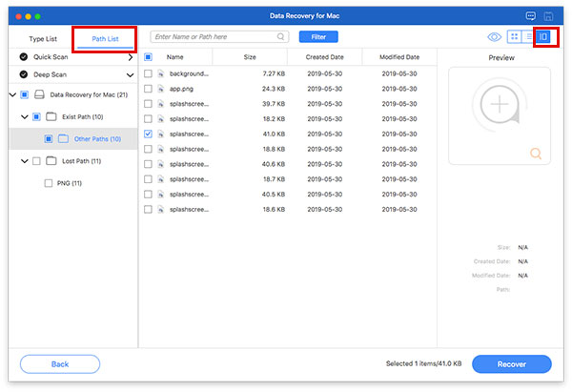Image resolution: width=572 pixels, height=392 pixels.
Task: Toggle the eye preview icon
Action: point(494,37)
